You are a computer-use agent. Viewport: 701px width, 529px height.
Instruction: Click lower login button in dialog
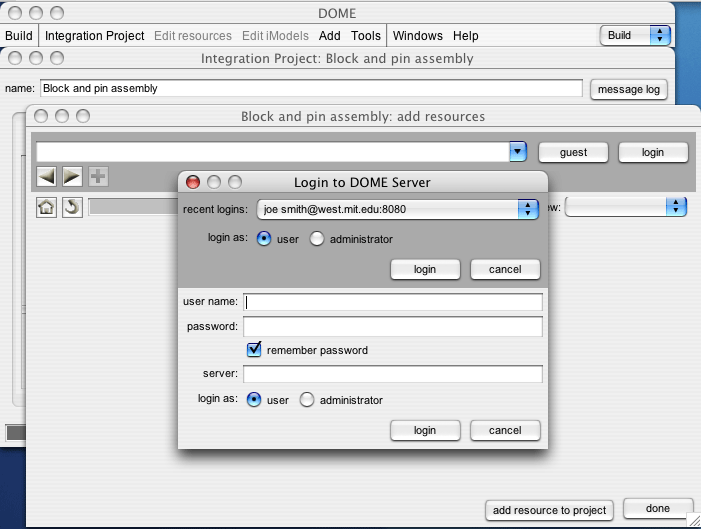[425, 430]
